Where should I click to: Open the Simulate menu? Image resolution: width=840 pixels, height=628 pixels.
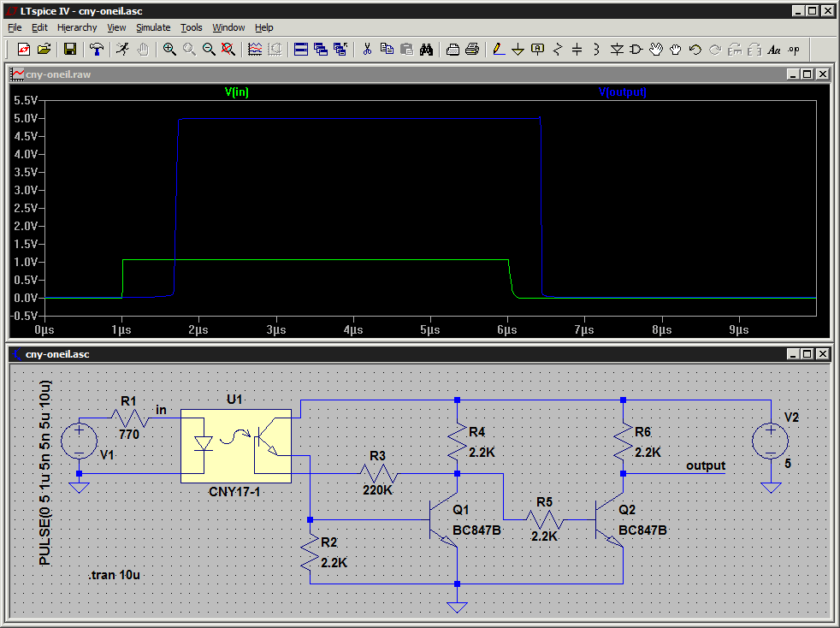tap(153, 27)
